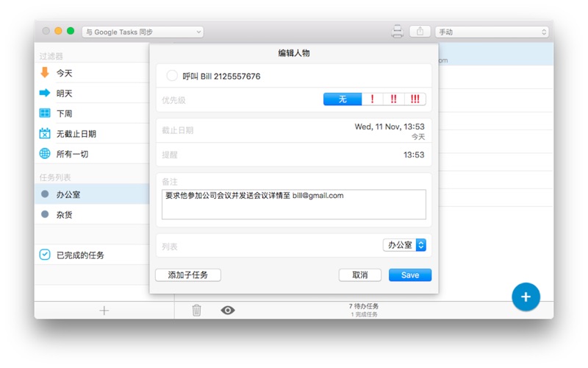Click the 7 待办任务 status text
Screen dimensions: 588x368
click(x=363, y=306)
